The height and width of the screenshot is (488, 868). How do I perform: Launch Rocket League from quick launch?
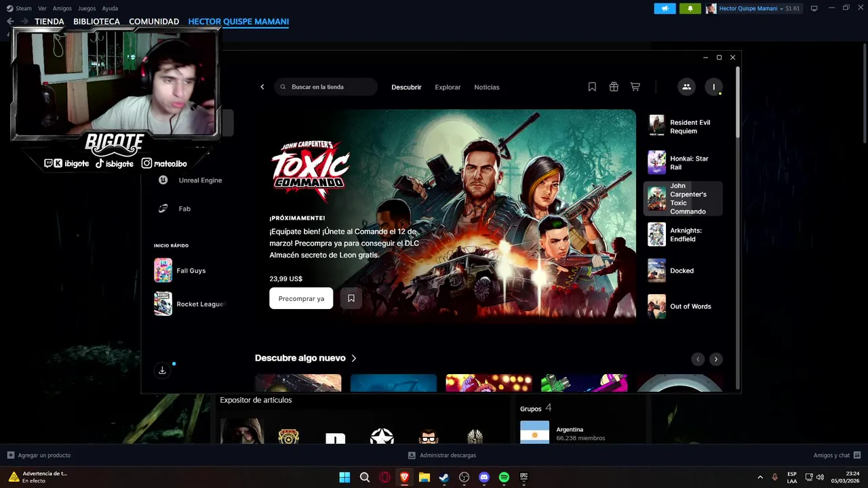tap(189, 304)
